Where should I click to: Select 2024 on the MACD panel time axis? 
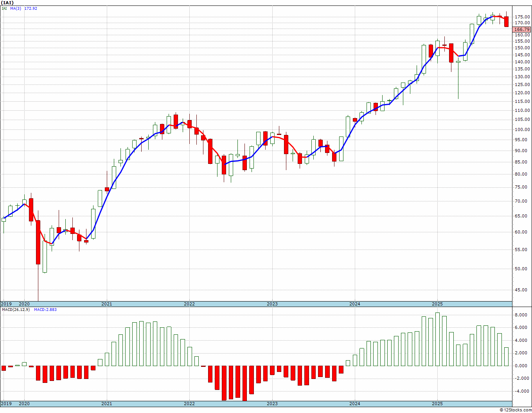tap(355, 404)
